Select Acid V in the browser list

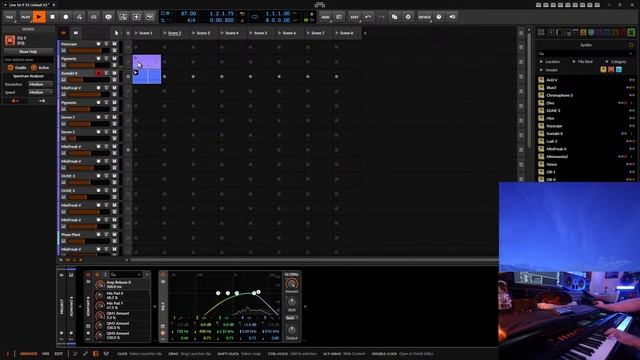pos(586,80)
